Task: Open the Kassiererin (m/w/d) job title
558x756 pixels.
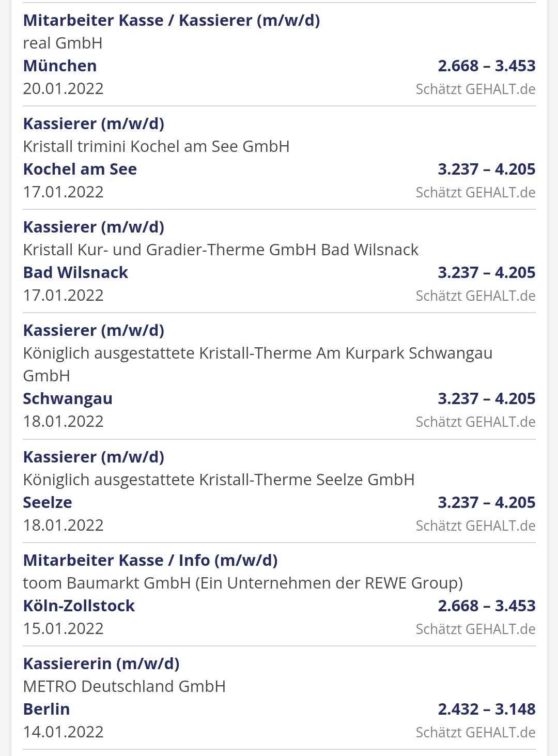Action: [101, 664]
